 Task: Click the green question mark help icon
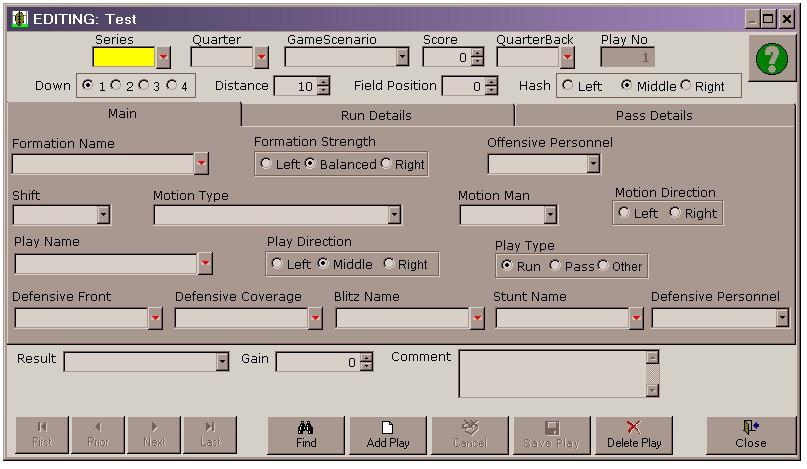pyautogui.click(x=771, y=58)
